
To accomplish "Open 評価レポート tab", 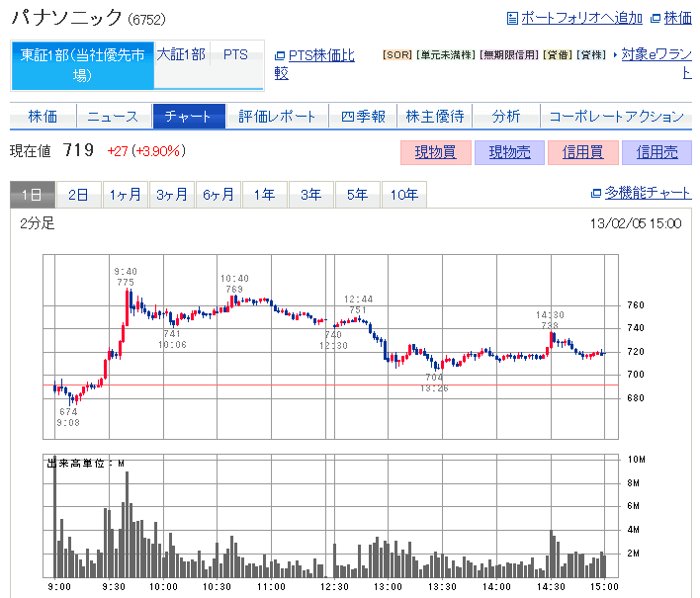I will tap(277, 117).
